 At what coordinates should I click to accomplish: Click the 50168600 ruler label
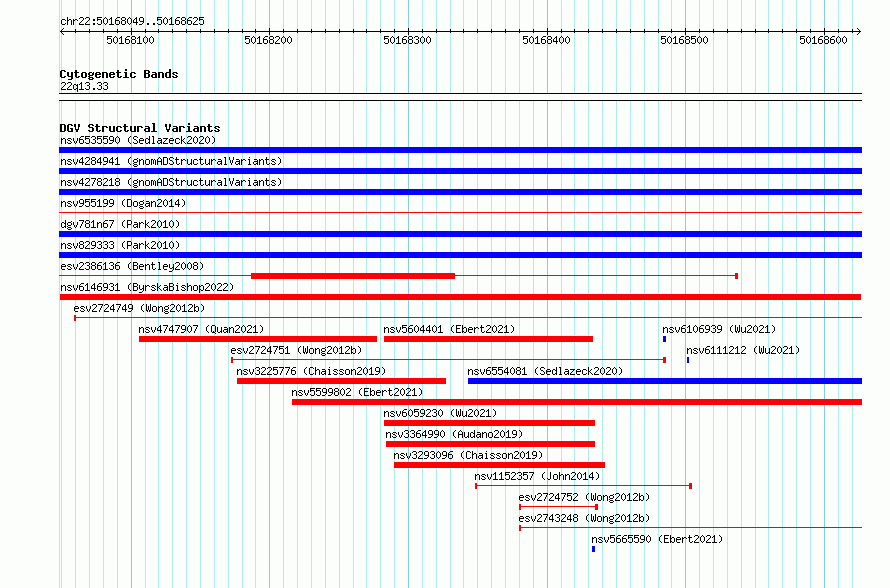point(823,40)
